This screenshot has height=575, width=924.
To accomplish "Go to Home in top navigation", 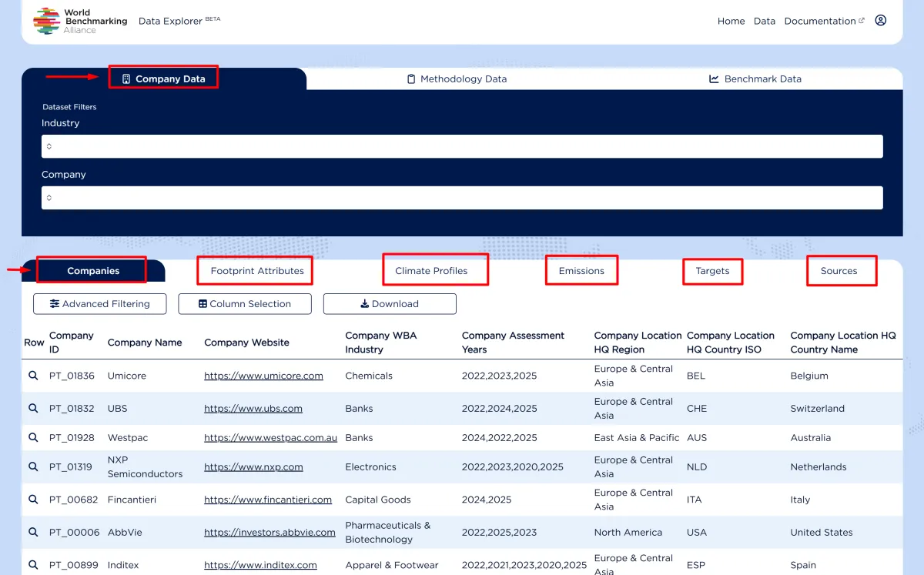I will point(731,21).
